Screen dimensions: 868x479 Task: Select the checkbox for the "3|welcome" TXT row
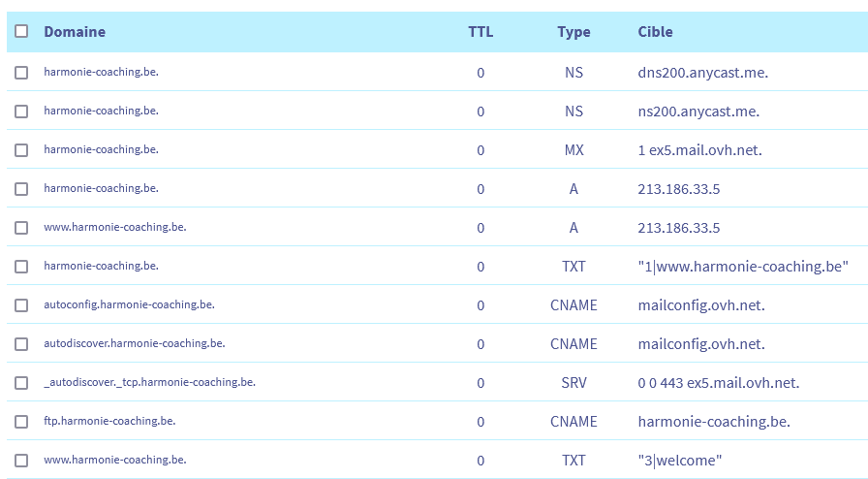point(21,461)
